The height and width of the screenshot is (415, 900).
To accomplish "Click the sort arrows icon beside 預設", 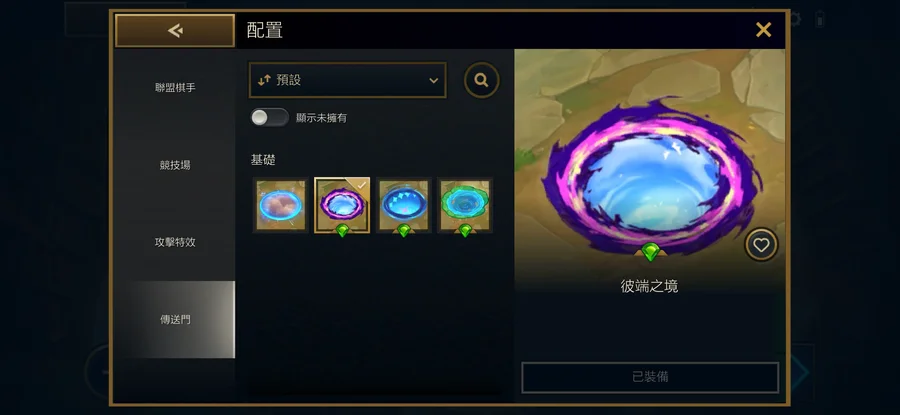I will [264, 80].
